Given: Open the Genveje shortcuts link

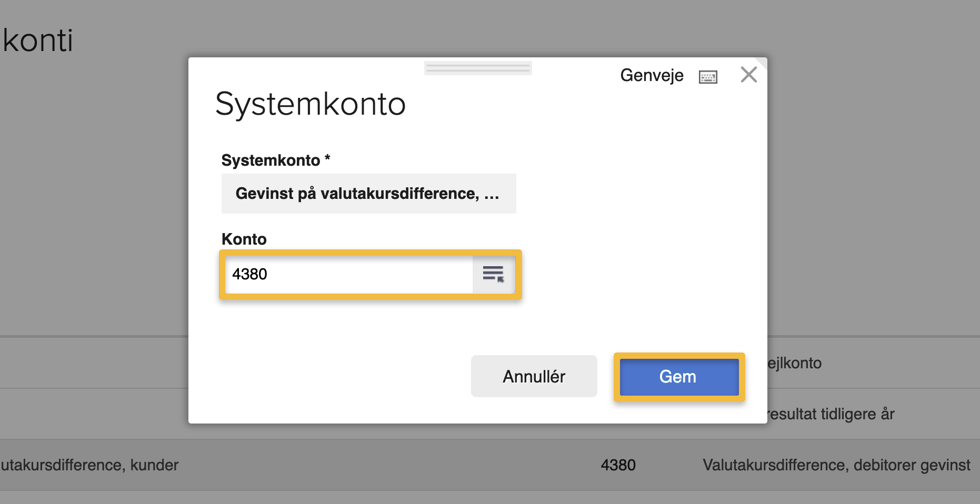Looking at the screenshot, I should click(652, 75).
